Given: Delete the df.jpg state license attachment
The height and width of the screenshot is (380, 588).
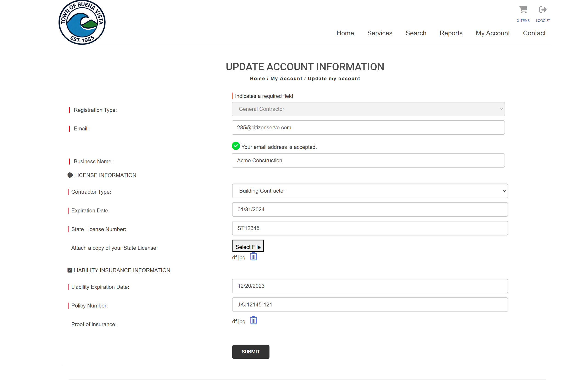Looking at the screenshot, I should point(254,257).
